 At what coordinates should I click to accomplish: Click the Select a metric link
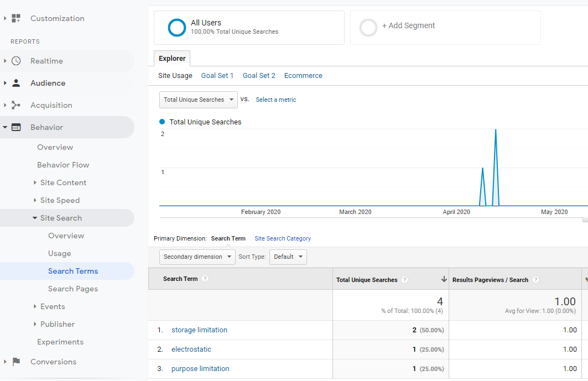click(275, 100)
